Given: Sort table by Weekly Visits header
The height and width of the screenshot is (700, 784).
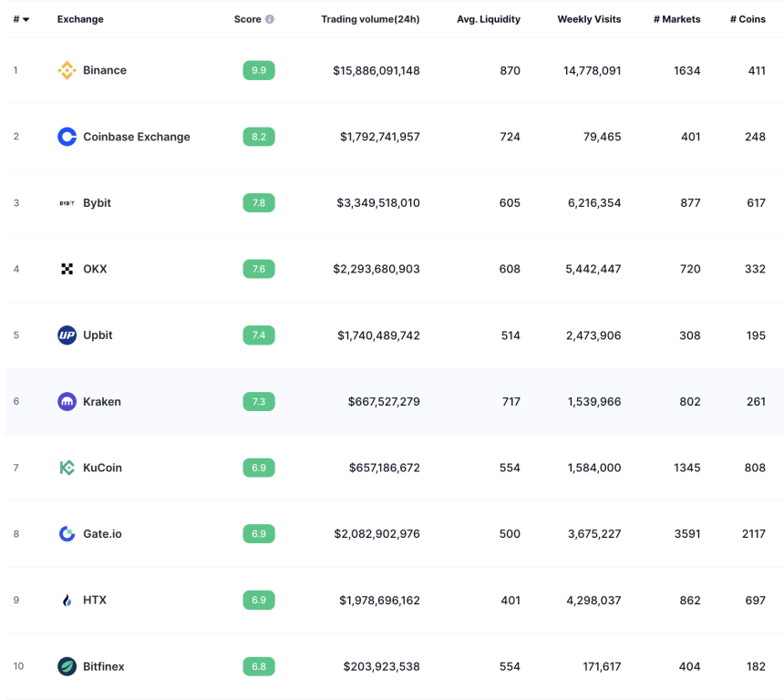Looking at the screenshot, I should click(x=589, y=19).
